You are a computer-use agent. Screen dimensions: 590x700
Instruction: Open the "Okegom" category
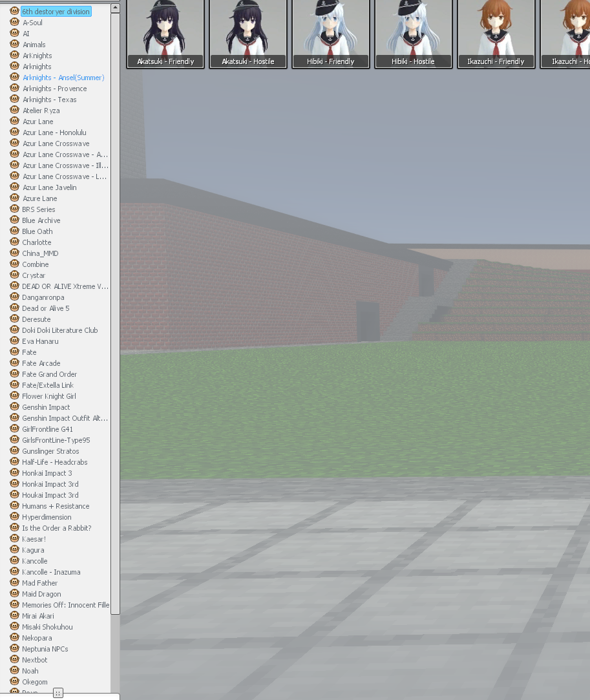35,682
